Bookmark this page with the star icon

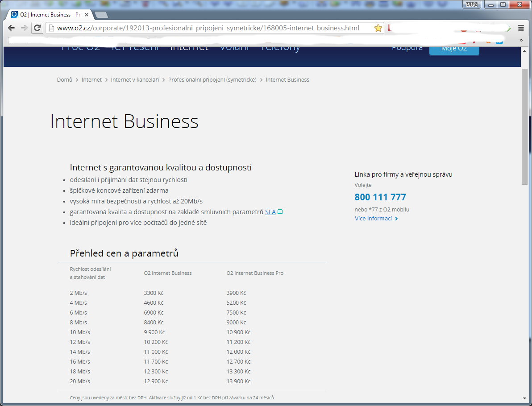click(x=378, y=28)
